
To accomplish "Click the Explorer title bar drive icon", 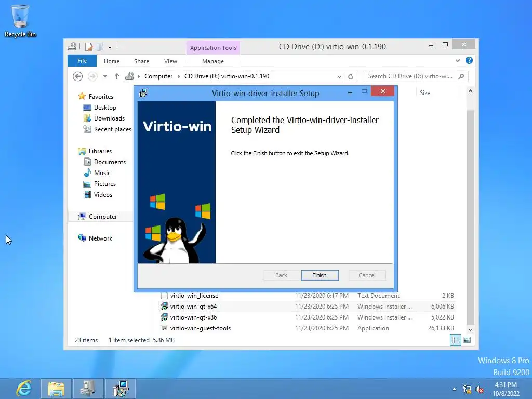I will (72, 46).
